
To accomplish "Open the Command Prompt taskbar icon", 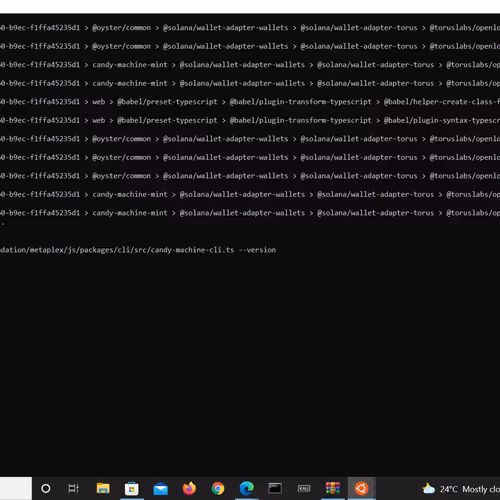I will tap(275, 489).
